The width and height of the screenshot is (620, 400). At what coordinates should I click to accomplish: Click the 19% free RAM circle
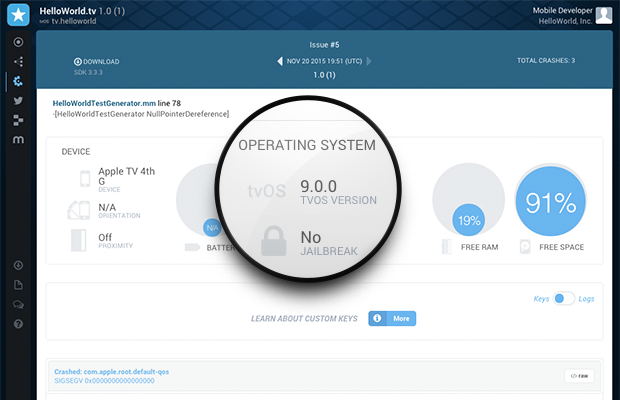(x=469, y=220)
